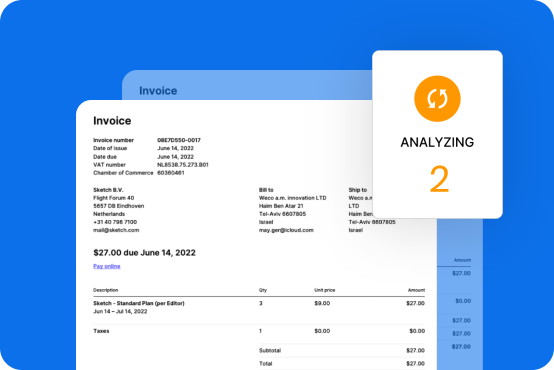Click the Taxes row label
The width and height of the screenshot is (554, 370).
click(101, 331)
